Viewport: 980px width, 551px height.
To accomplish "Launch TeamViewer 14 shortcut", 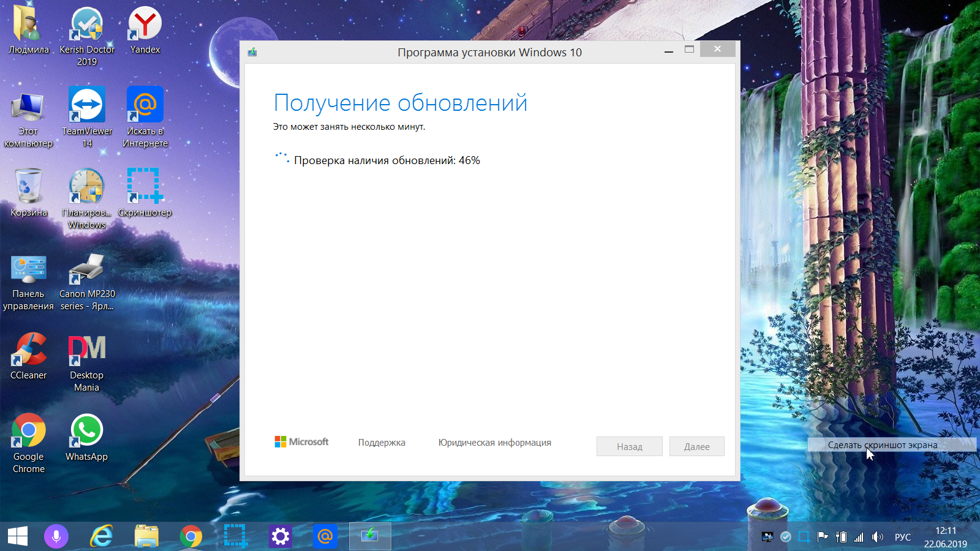I will [87, 118].
